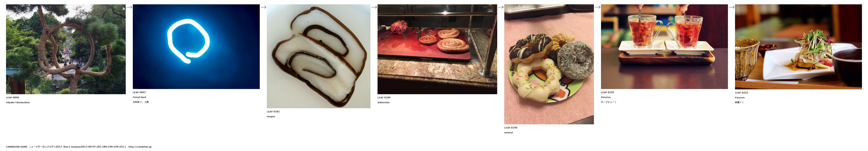Select the LEAF 0190 label
Viewport: 868px width, 151px height.
(511, 128)
